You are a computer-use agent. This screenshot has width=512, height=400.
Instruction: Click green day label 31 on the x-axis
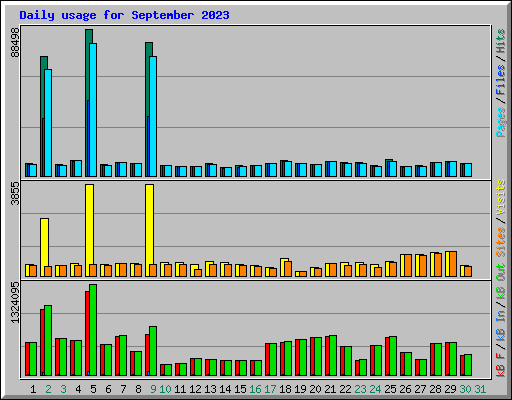(480, 389)
